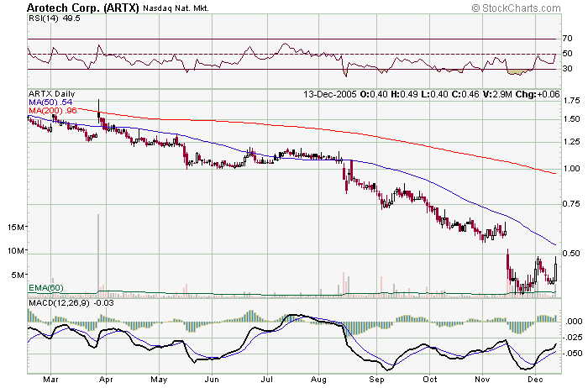
Task: Click the 1.75 price axis label
Action: click(571, 101)
